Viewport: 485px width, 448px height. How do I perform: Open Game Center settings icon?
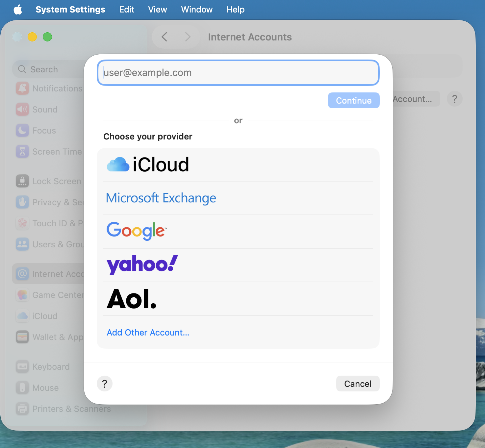(x=22, y=295)
